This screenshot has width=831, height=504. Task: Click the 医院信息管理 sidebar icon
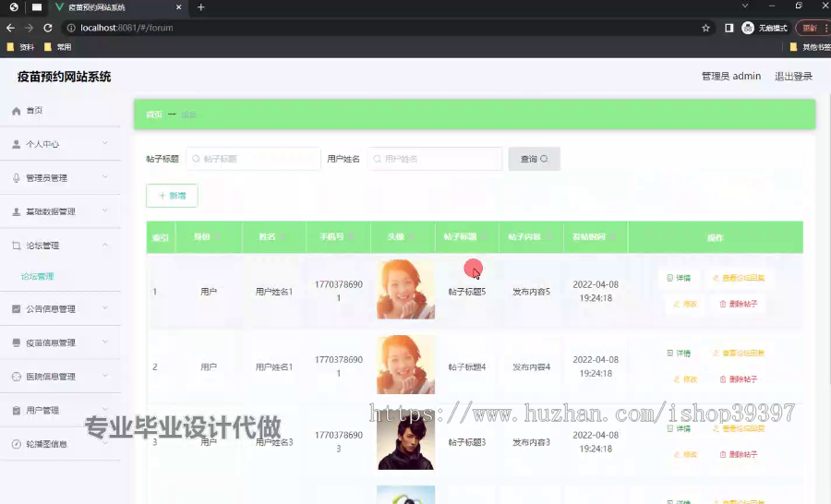click(16, 377)
